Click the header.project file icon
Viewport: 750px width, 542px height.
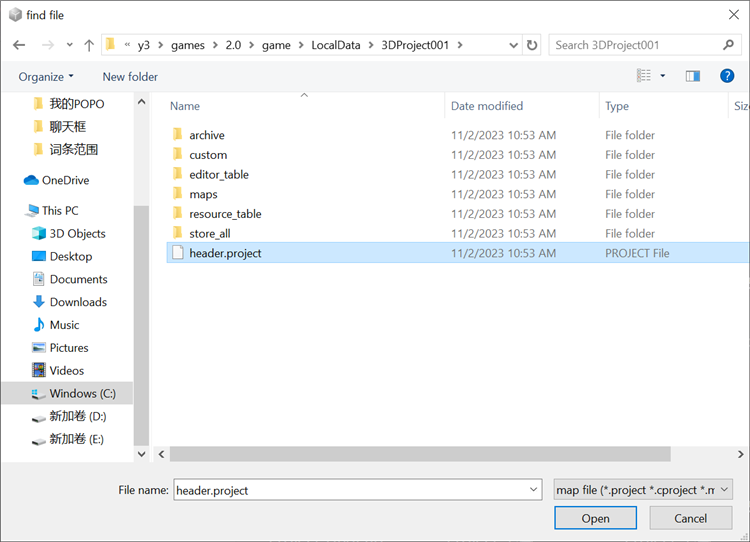click(177, 253)
